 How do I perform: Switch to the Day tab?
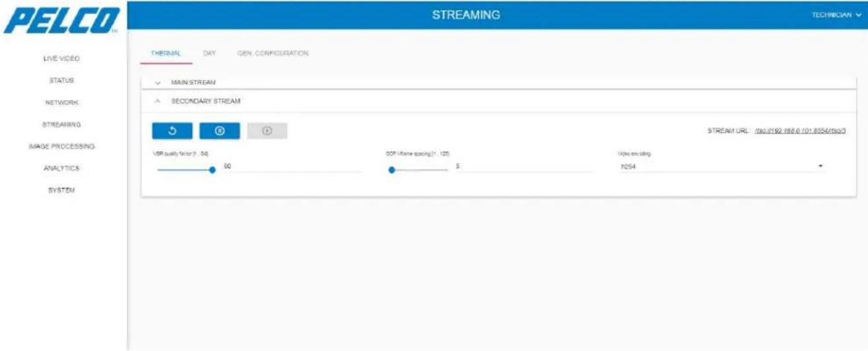pyautogui.click(x=209, y=53)
